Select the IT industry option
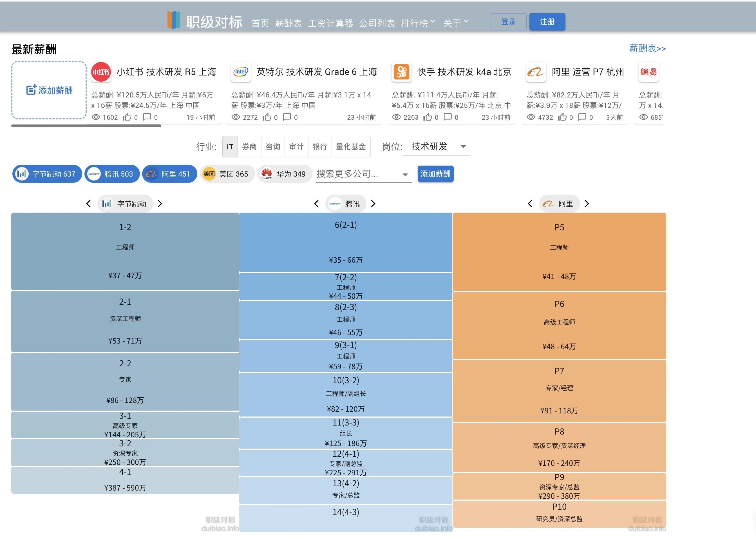Viewport: 756px width, 539px height. point(230,146)
